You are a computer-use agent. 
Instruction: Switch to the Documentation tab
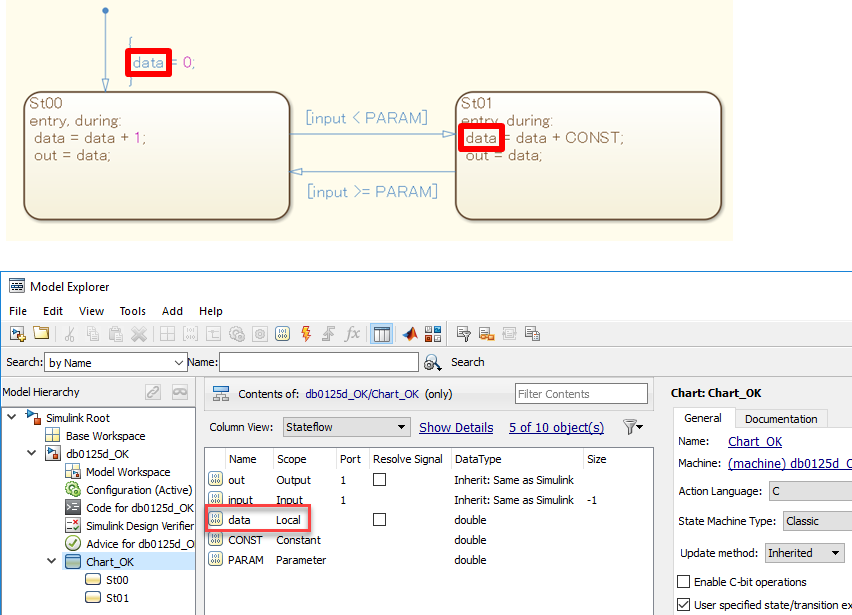tap(781, 419)
